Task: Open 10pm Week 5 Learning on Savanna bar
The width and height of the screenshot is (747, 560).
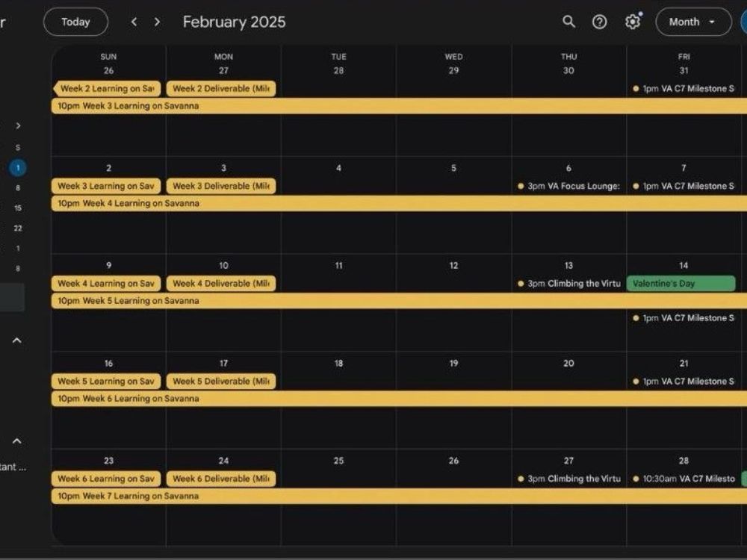Action: [x=399, y=300]
